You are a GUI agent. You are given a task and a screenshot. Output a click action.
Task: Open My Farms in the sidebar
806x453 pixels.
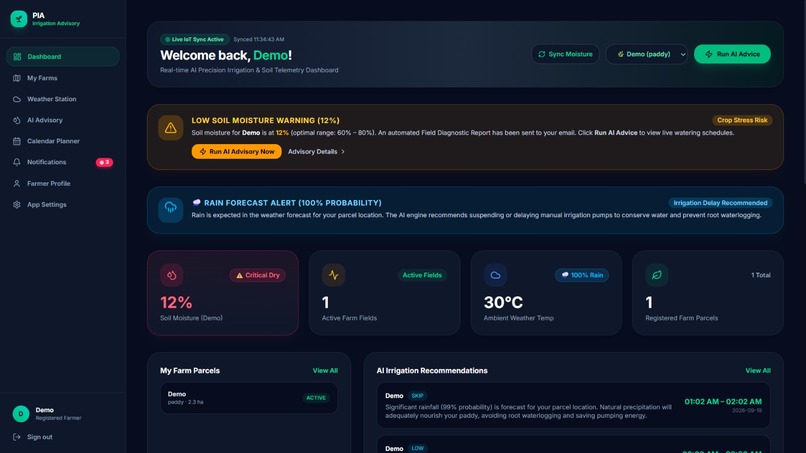[x=63, y=78]
